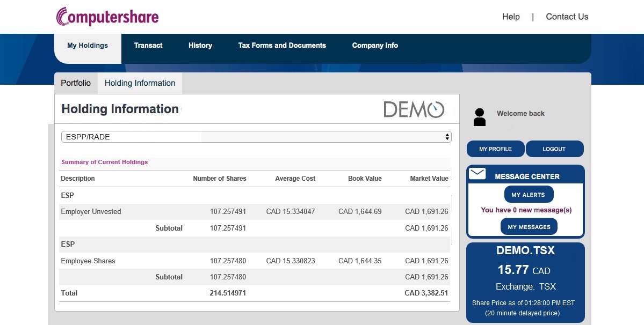The width and height of the screenshot is (644, 325).
Task: Open My Alerts
Action: coord(528,195)
